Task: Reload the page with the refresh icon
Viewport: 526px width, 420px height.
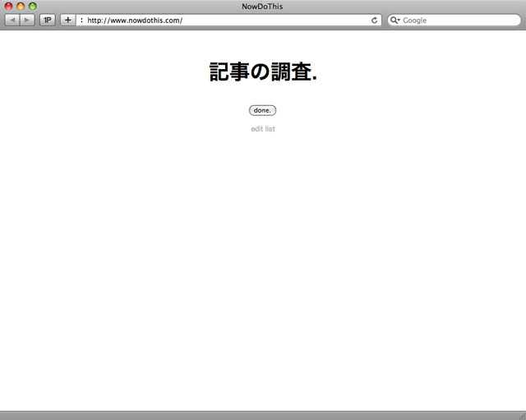Action: coord(375,21)
